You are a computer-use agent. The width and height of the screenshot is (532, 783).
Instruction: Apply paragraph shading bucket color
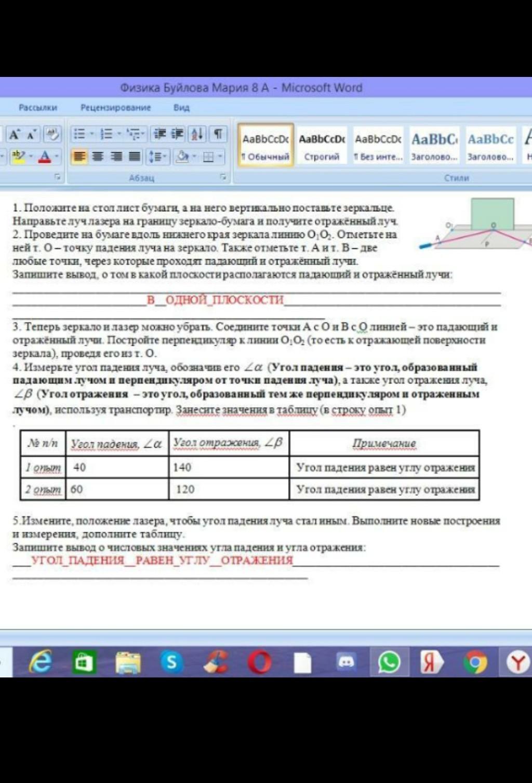click(x=182, y=156)
